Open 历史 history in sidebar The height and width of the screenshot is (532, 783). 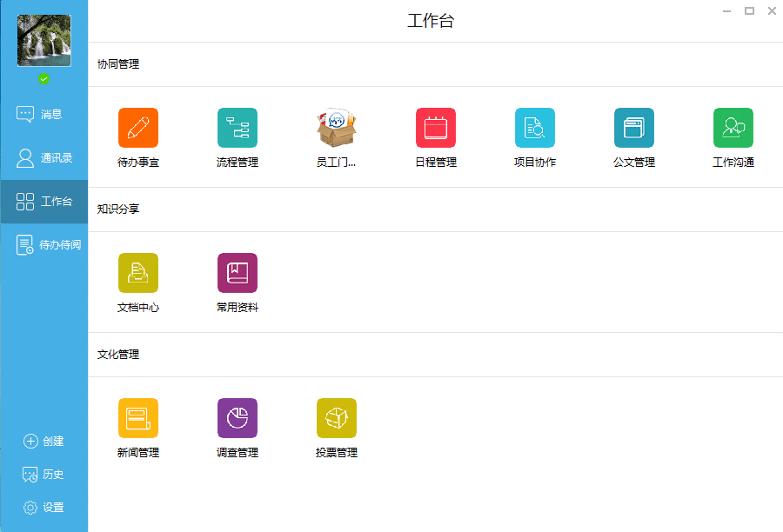(x=43, y=475)
